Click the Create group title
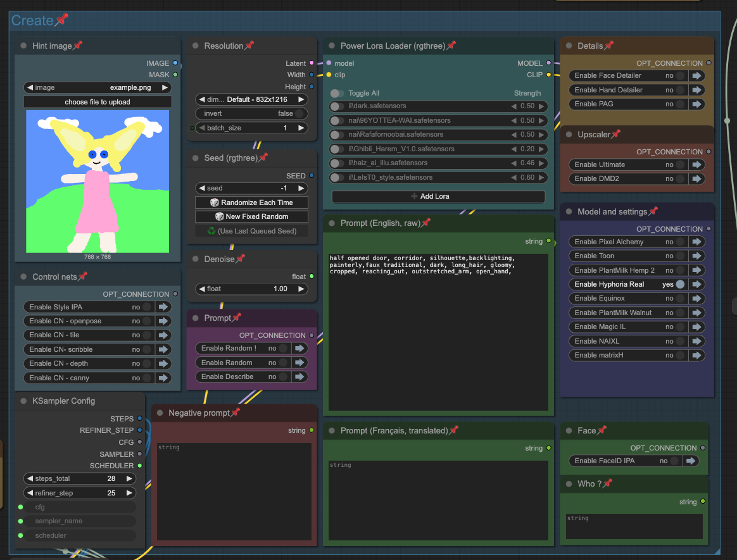This screenshot has height=560, width=737. [32, 20]
